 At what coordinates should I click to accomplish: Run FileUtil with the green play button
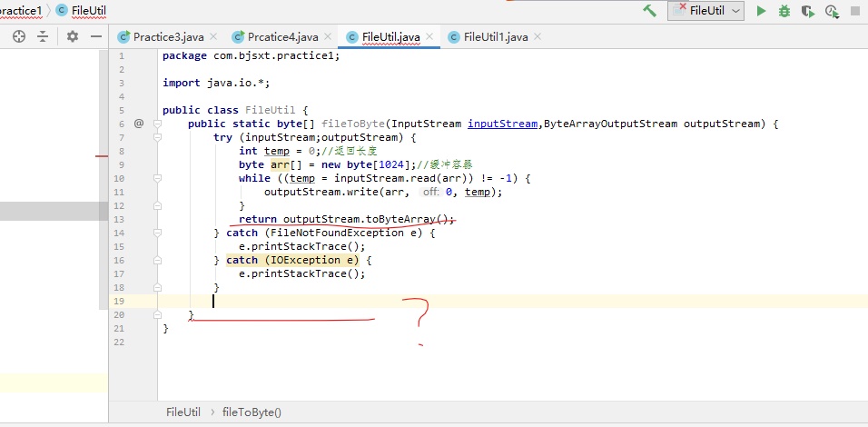click(x=761, y=11)
